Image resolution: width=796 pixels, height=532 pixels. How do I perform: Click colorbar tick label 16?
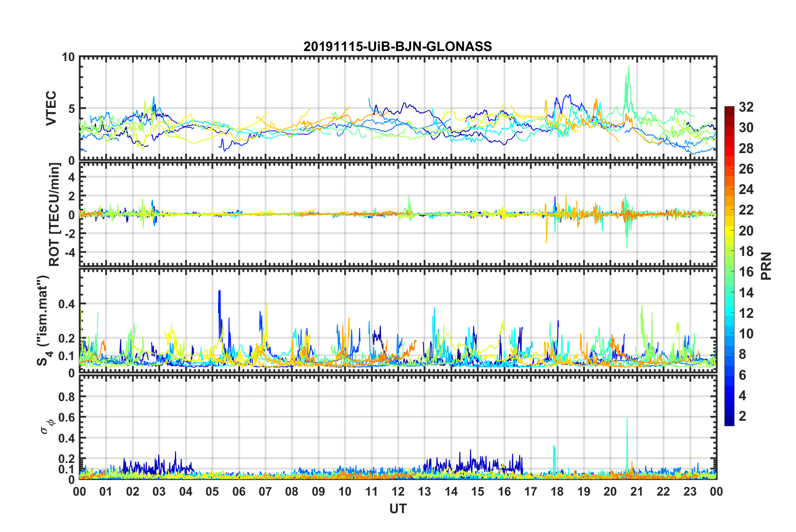click(x=746, y=272)
